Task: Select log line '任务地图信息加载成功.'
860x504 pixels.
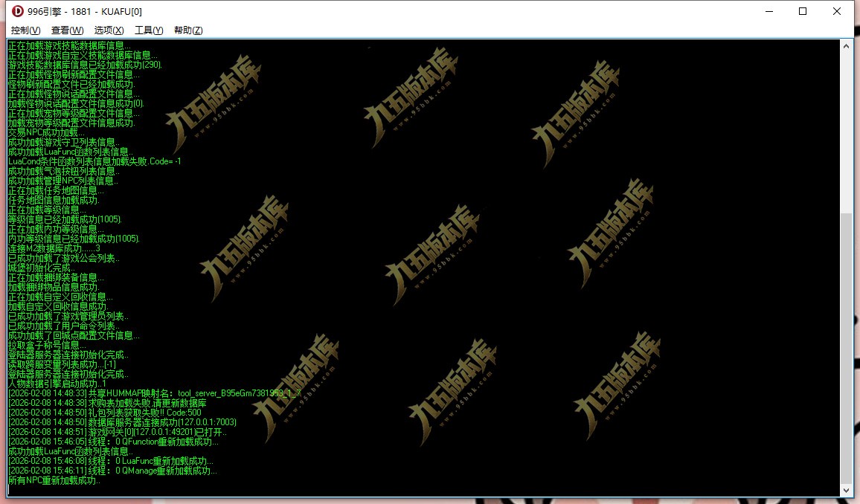Action: click(54, 200)
